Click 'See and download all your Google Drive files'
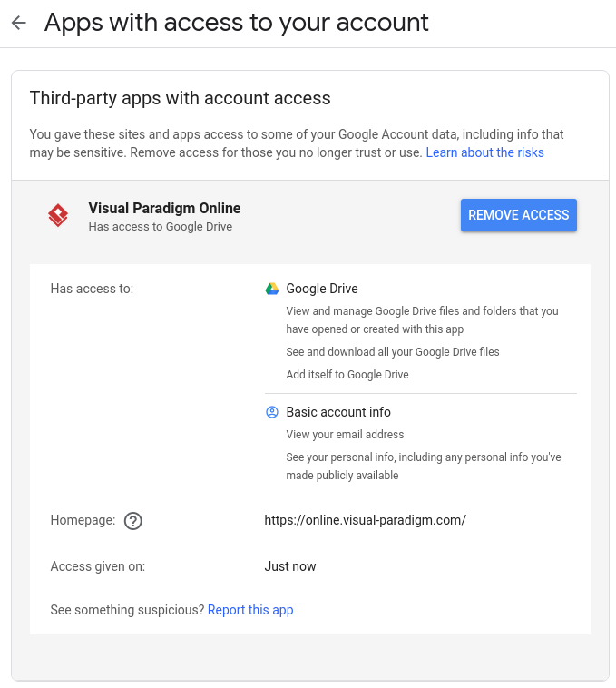This screenshot has width=616, height=688. tap(392, 351)
